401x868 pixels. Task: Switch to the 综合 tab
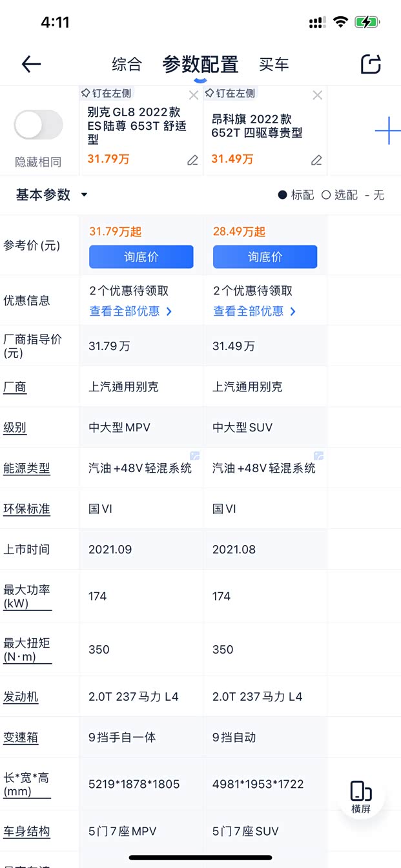click(x=127, y=64)
